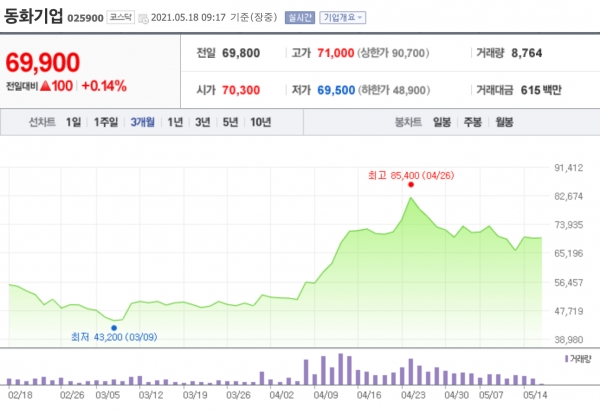Click the 91,412 price axis label
This screenshot has height=414, width=600.
(569, 168)
